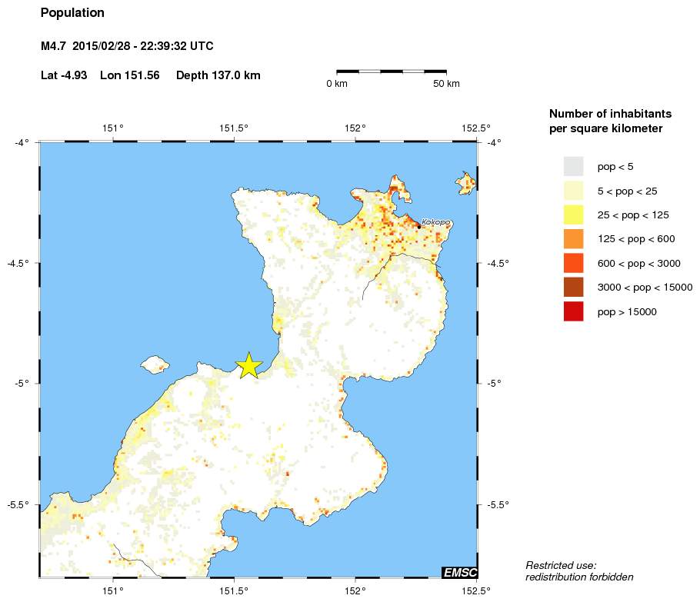700x602 pixels.
Task: Click the small island in the northeast corner
Action: pos(465,182)
